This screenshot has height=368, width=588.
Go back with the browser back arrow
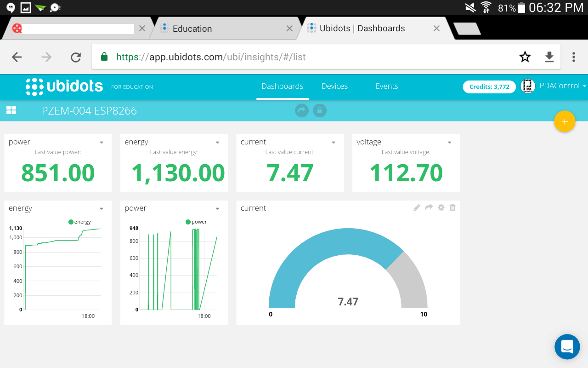[x=17, y=57]
